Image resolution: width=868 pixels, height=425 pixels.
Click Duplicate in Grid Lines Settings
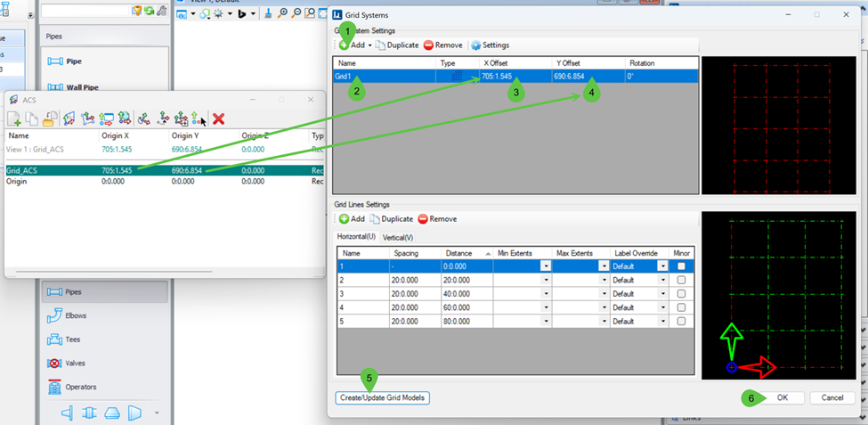(x=391, y=219)
